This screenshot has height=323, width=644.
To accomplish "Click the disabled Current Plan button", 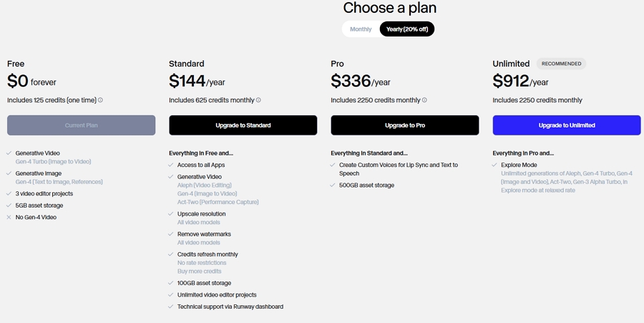I will click(x=81, y=125).
